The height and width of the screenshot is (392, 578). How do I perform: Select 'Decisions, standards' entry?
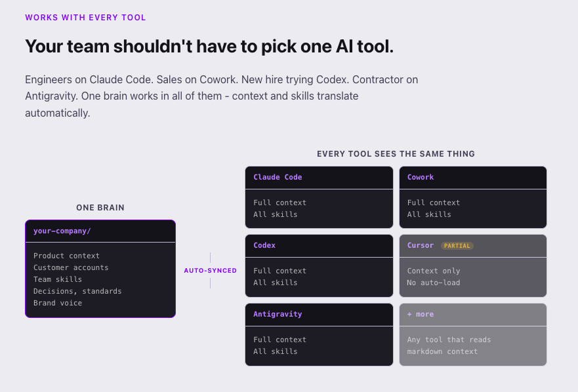pyautogui.click(x=77, y=291)
